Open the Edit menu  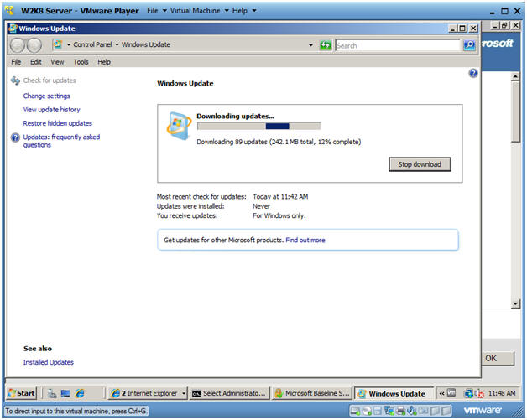click(x=35, y=62)
